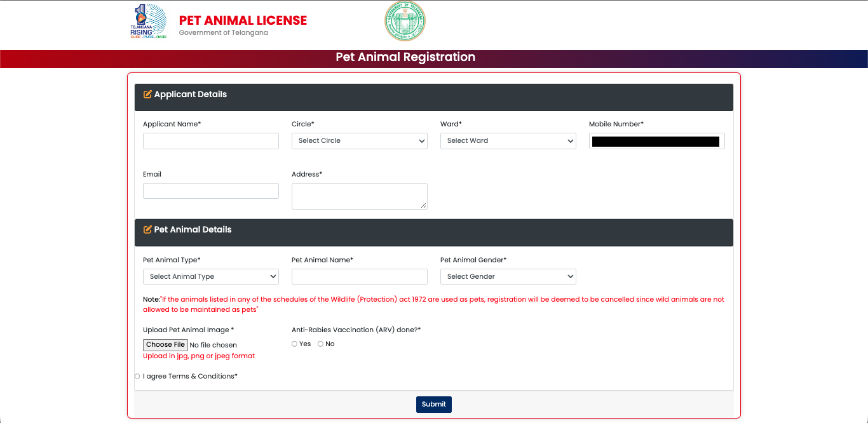Click the 'Upload Pet Animal Image' label
Screen dimensions: 868x423
coord(189,330)
